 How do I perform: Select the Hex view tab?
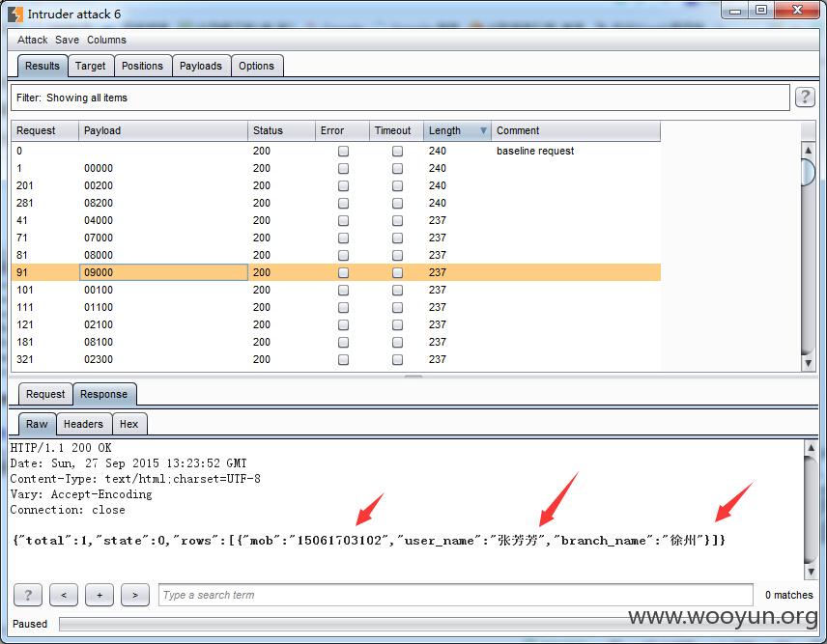(x=128, y=424)
